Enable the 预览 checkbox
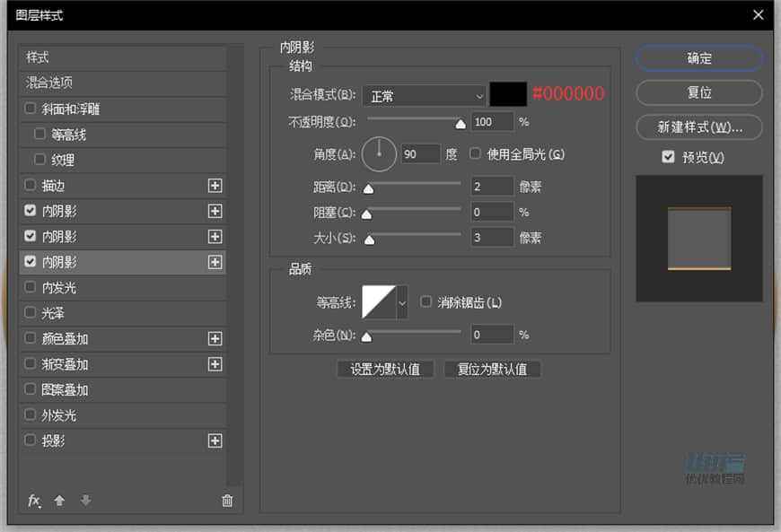 [668, 157]
